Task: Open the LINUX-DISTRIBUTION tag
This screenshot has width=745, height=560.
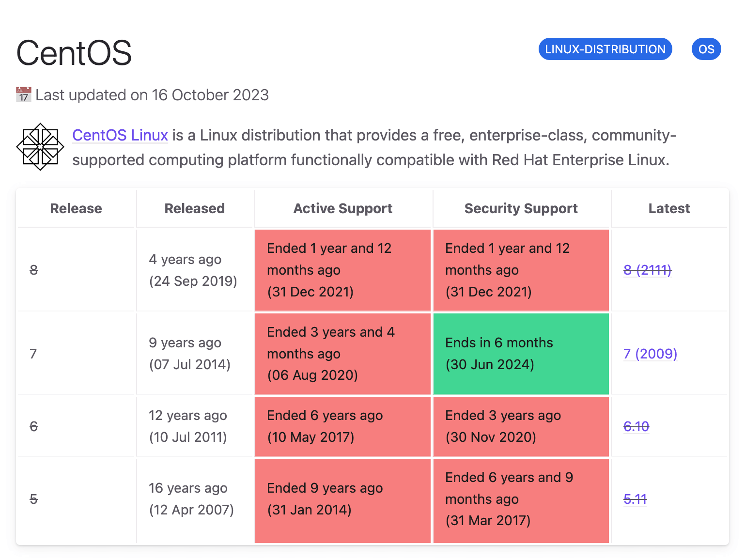Action: pos(605,49)
